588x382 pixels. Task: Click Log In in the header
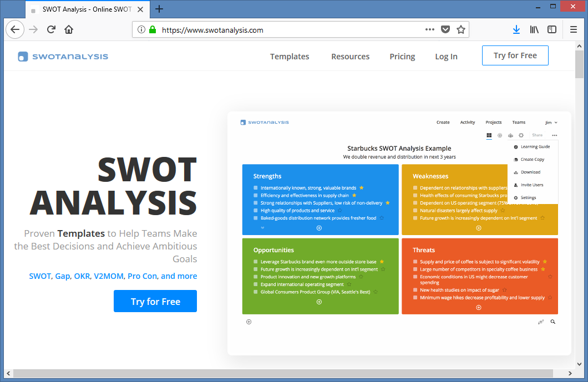446,57
